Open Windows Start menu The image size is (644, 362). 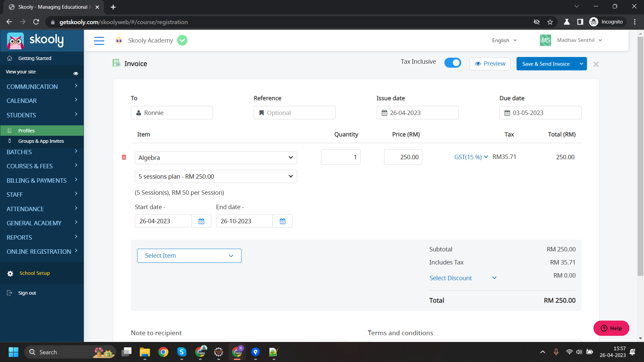pyautogui.click(x=13, y=352)
